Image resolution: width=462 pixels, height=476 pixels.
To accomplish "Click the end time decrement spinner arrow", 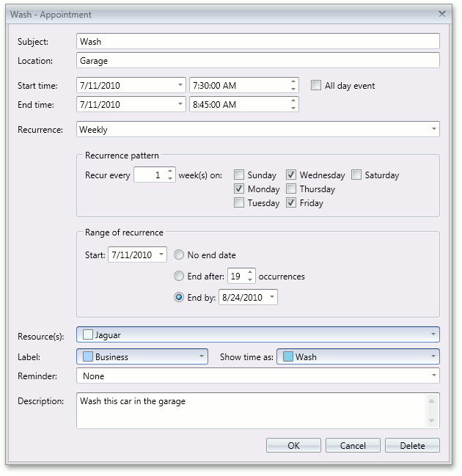I will pos(293,109).
